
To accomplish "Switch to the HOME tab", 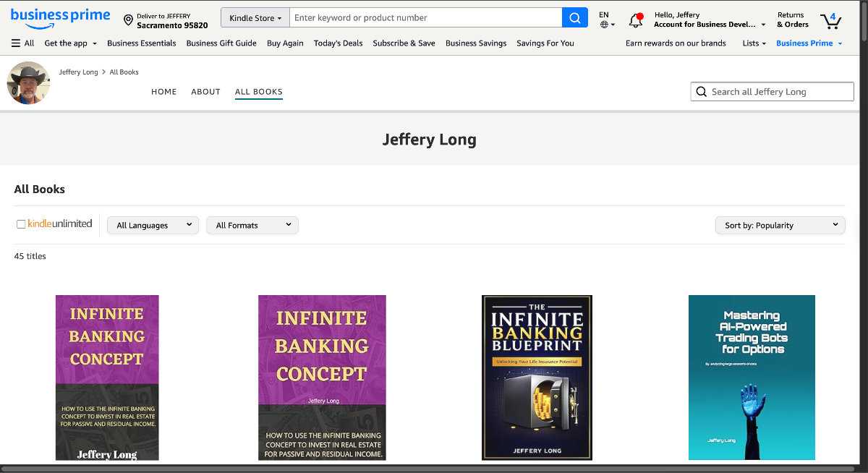I will [x=163, y=91].
